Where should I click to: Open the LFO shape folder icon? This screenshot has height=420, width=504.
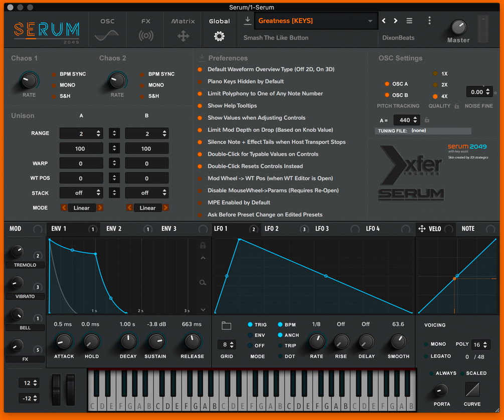coord(226,325)
